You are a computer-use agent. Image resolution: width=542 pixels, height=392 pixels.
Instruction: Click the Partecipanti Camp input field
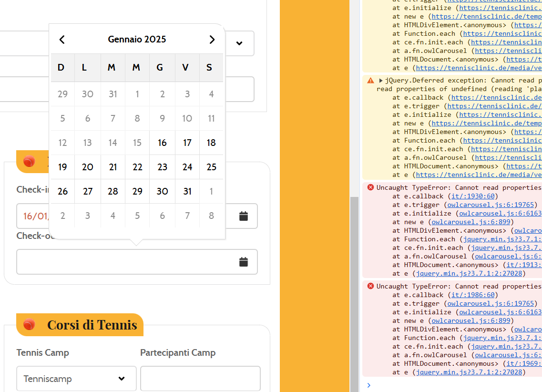coord(200,379)
